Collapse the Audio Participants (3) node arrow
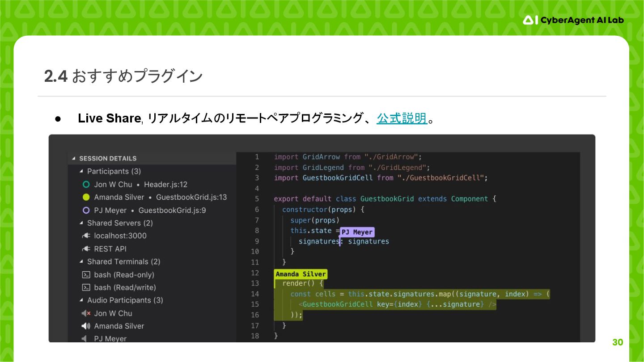Image resolution: width=644 pixels, height=362 pixels. [x=81, y=300]
